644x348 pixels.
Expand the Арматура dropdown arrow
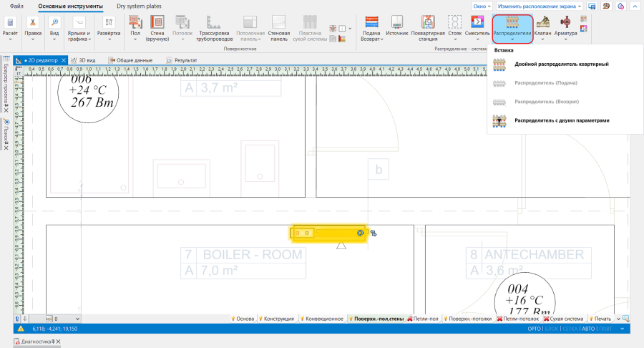pyautogui.click(x=565, y=39)
